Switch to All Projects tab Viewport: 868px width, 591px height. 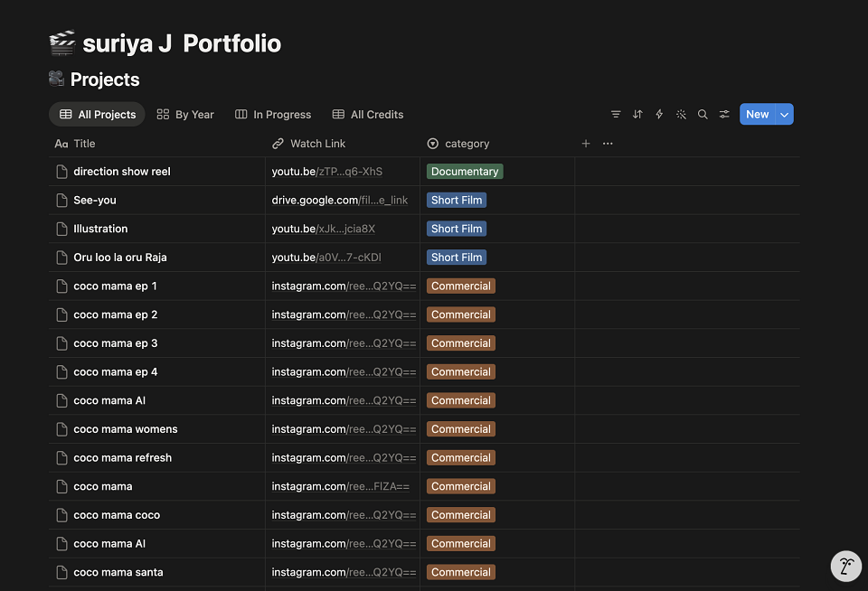point(98,115)
